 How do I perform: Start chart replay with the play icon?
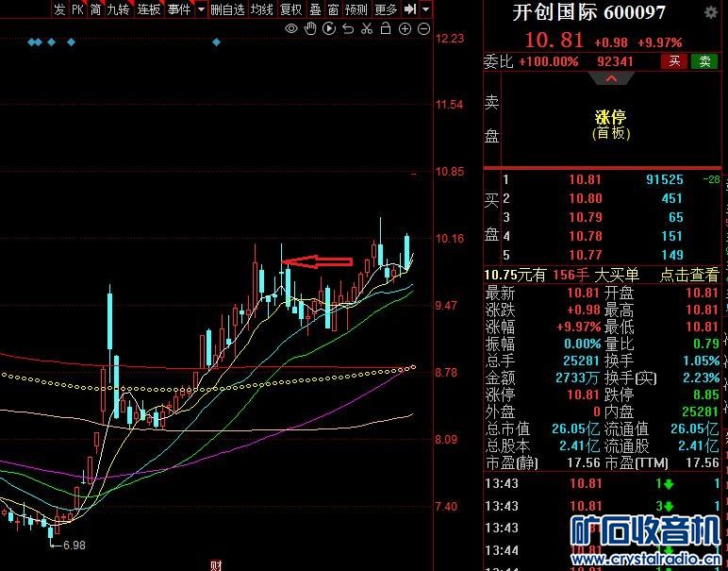(329, 29)
